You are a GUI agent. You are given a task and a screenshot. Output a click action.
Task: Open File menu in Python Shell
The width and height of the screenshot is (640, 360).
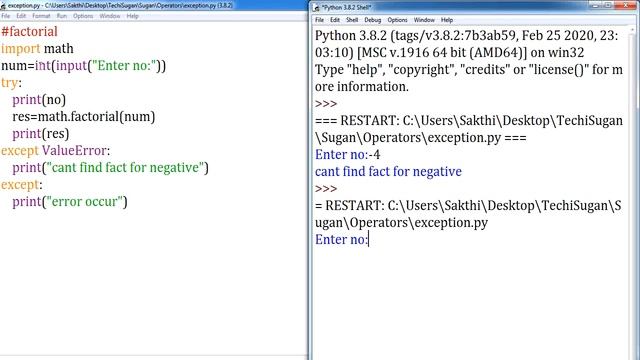[320, 20]
